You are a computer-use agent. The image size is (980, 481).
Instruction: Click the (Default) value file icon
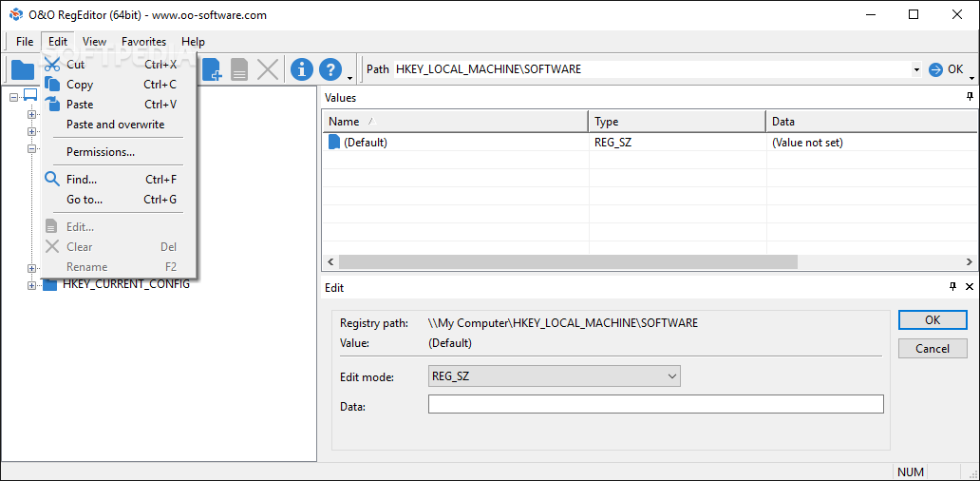coord(334,143)
